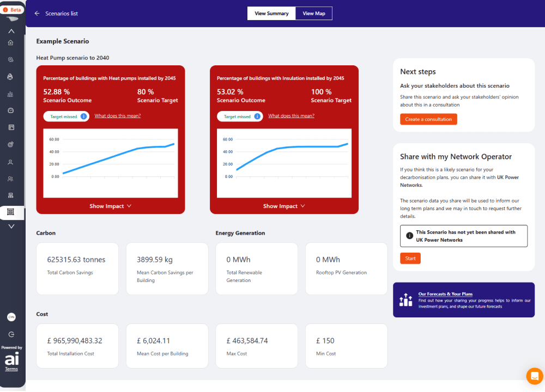545x392 pixels.
Task: Click the Heat Pump scenario to 2040 subtitle
Action: point(72,58)
